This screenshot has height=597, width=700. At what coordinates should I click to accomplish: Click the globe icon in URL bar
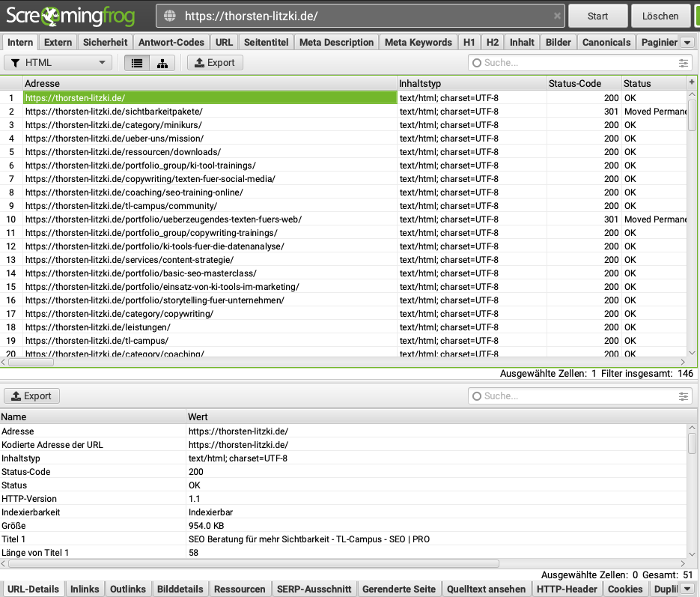pyautogui.click(x=170, y=16)
